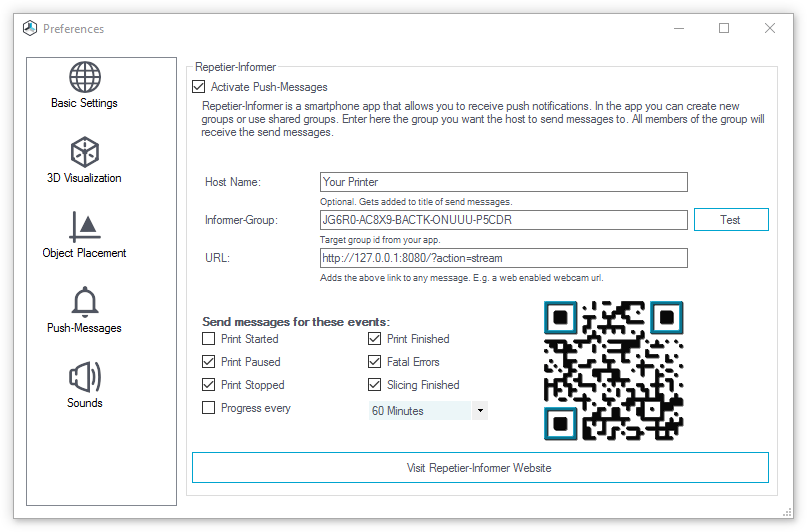Open Sounds speaker icon
This screenshot has height=532, width=807.
click(x=85, y=377)
